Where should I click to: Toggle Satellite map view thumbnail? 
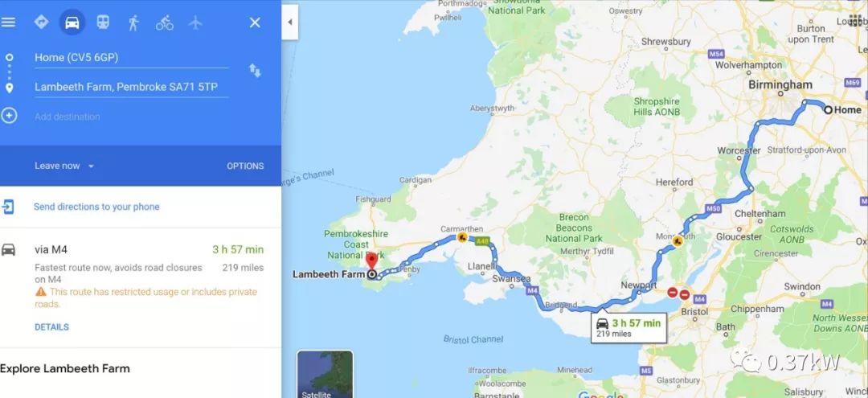coord(325,374)
